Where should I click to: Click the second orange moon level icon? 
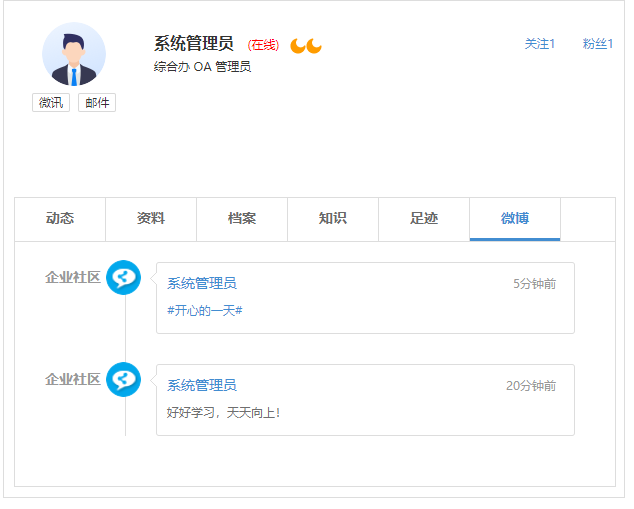coord(314,45)
